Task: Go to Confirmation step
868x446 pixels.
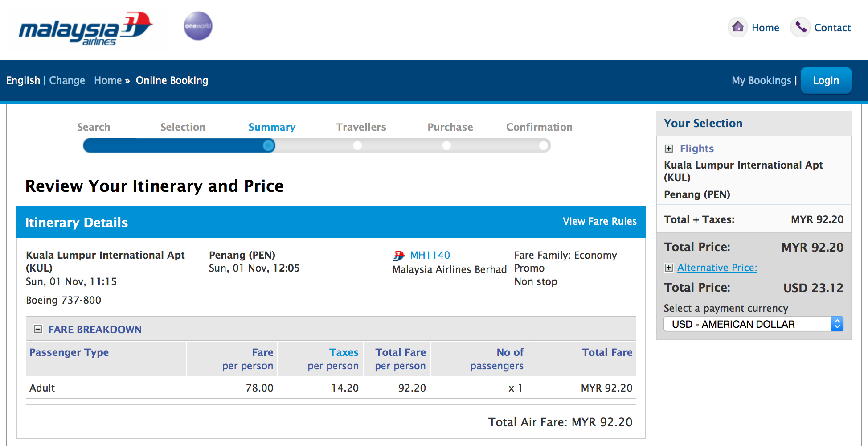Action: pyautogui.click(x=539, y=127)
